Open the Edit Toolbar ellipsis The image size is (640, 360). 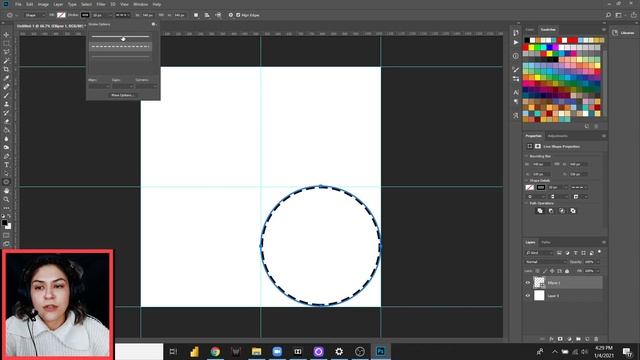coord(6,208)
